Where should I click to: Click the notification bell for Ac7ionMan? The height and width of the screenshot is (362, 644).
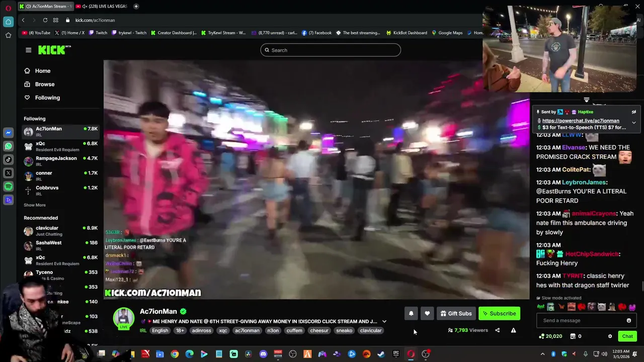click(x=411, y=313)
